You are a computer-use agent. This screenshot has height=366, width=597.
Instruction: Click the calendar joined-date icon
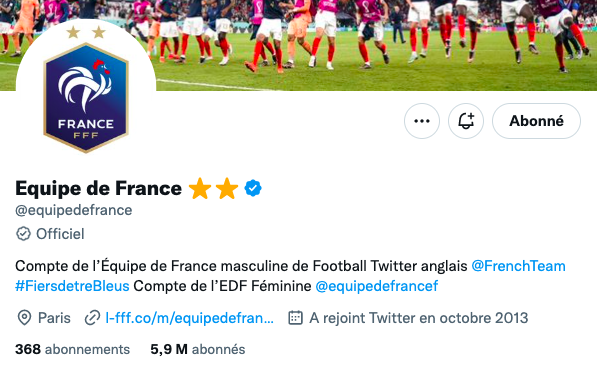pyautogui.click(x=295, y=318)
